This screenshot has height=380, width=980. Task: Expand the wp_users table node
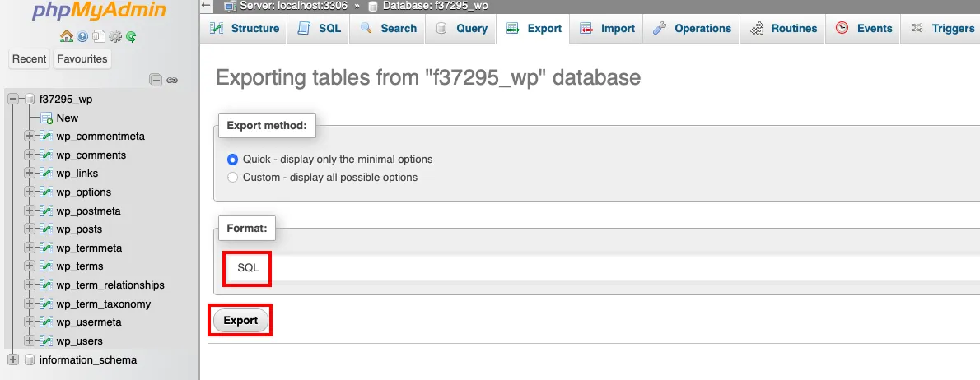coord(29,341)
